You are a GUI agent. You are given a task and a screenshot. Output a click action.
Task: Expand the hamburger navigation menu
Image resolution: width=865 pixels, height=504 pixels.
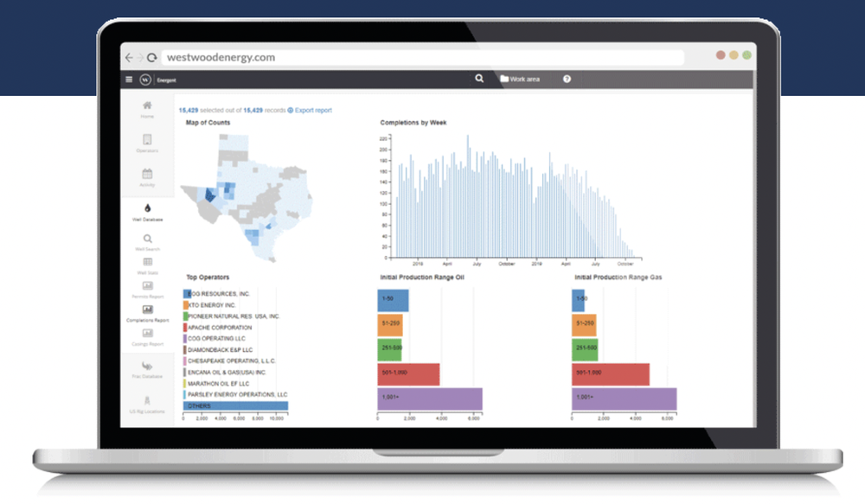128,79
